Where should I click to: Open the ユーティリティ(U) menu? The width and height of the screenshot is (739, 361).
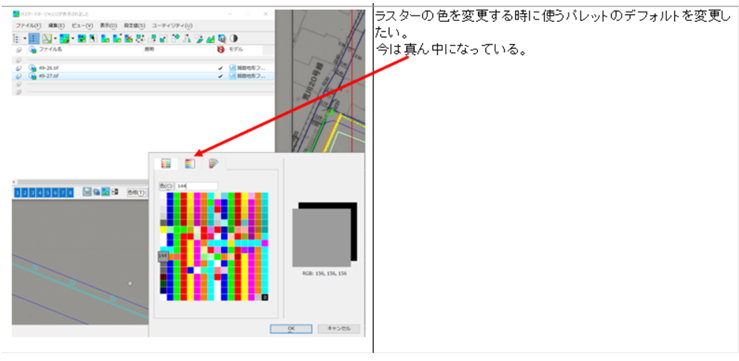[x=172, y=25]
